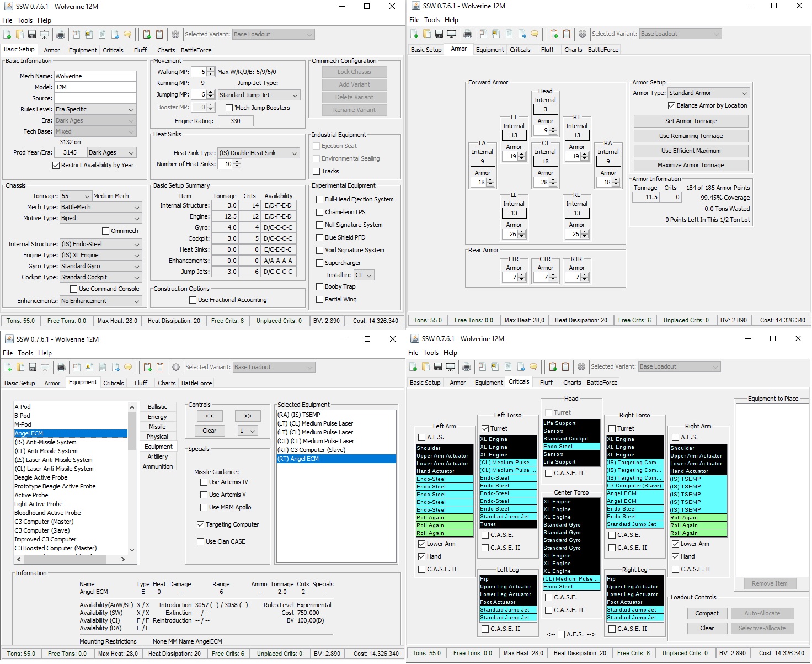
Task: Enable the Null Signature System checkbox
Action: coord(319,225)
